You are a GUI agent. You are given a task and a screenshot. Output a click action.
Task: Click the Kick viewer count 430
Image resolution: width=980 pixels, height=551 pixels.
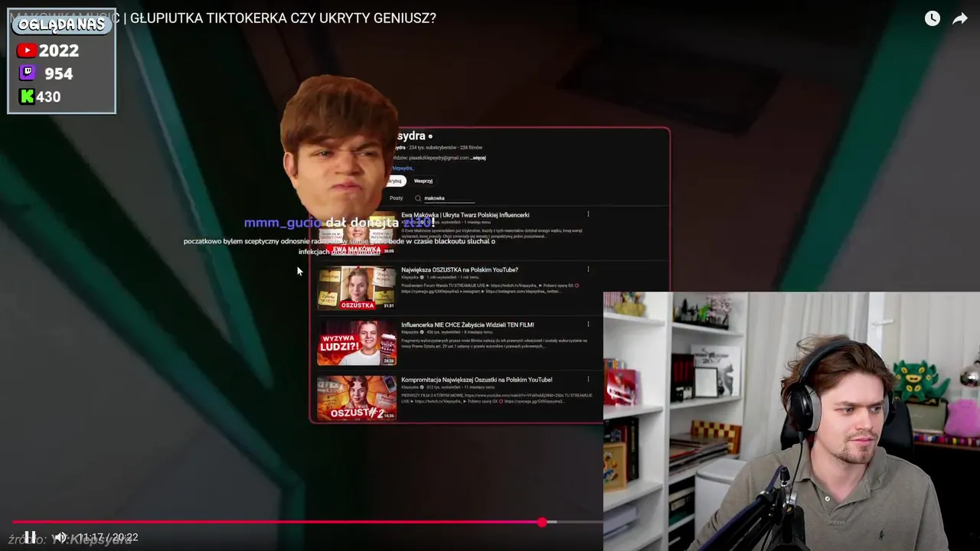tap(48, 96)
